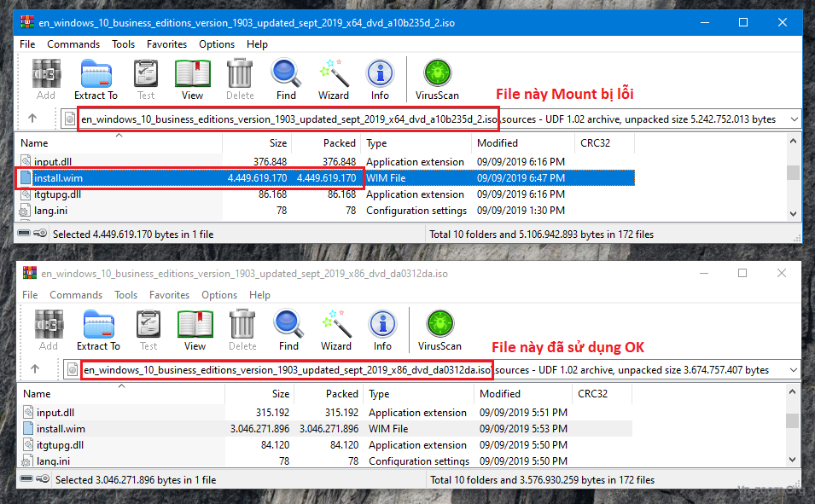Click View icon in x86 ISO window
This screenshot has width=815, height=504.
point(195,330)
